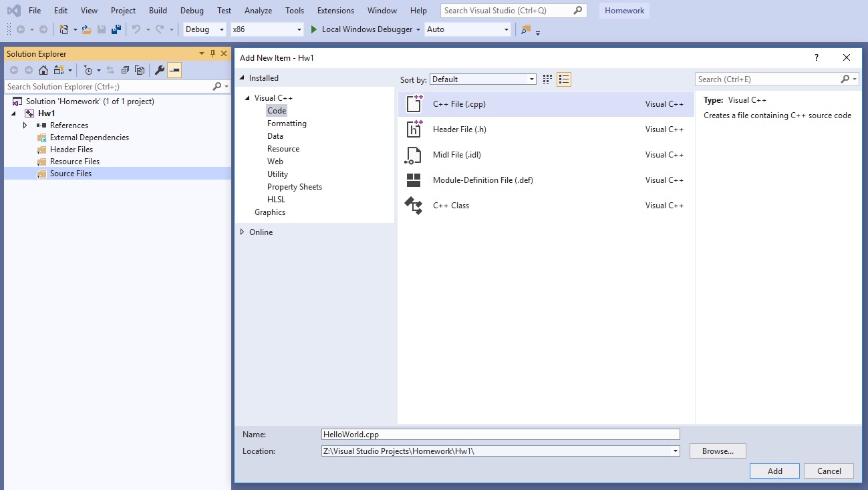The image size is (868, 490).
Task: Click the Open File folder icon
Action: (86, 29)
